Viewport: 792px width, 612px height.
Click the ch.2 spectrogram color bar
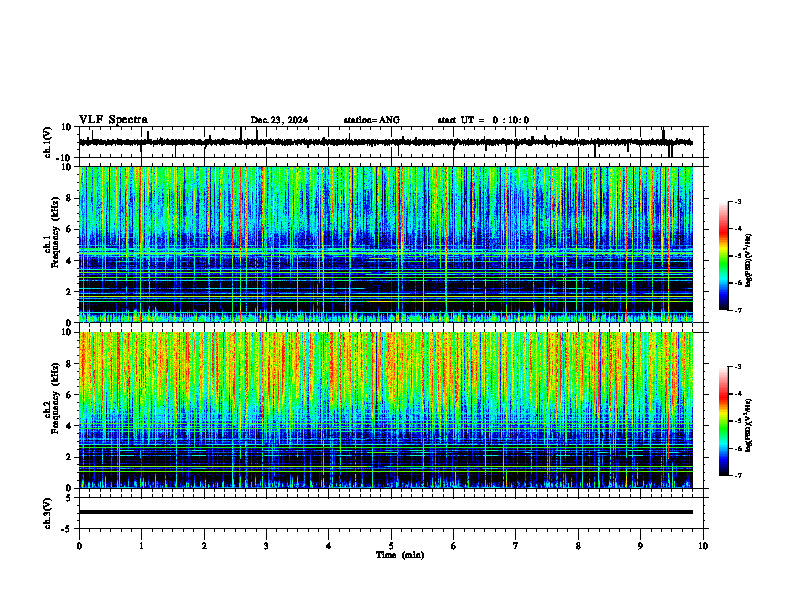[724, 421]
